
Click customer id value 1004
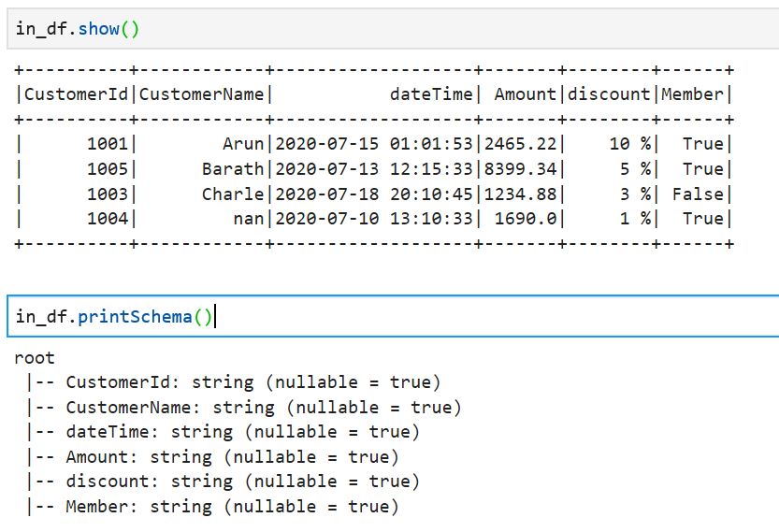pos(108,219)
